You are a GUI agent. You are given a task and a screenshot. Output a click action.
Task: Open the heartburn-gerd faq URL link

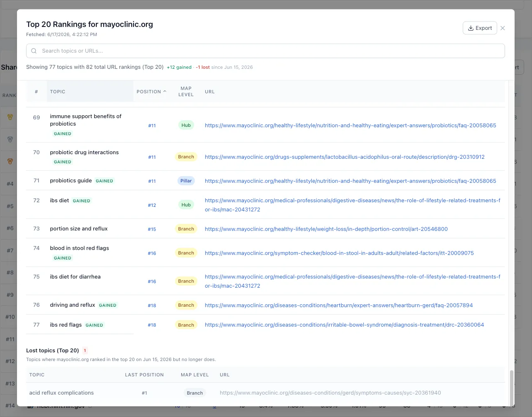(339, 305)
